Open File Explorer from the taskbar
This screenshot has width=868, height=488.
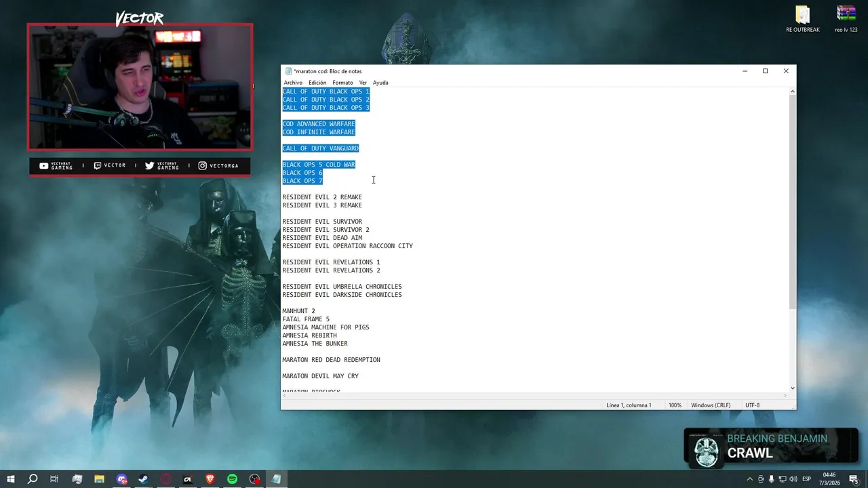point(99,479)
